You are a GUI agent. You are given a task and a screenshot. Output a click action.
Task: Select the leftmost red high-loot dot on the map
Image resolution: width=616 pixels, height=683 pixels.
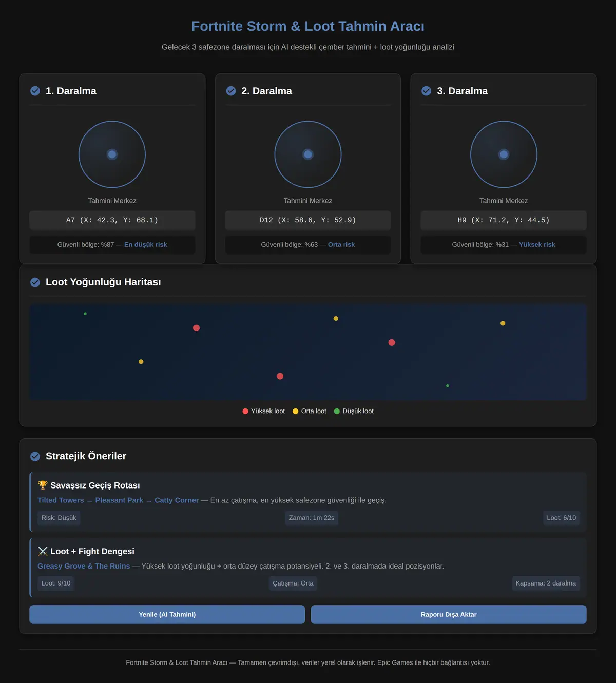click(x=196, y=328)
